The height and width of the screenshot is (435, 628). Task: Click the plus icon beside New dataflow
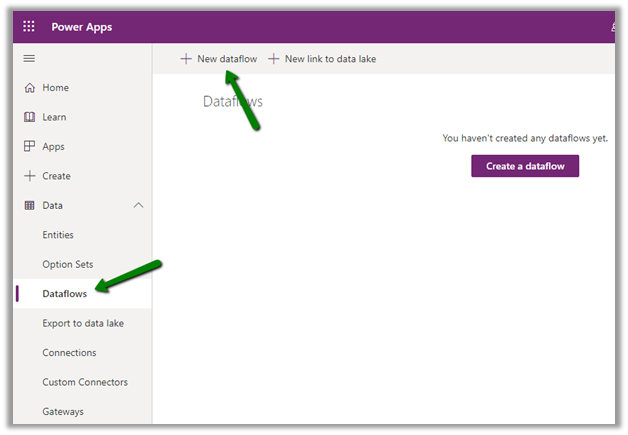186,59
